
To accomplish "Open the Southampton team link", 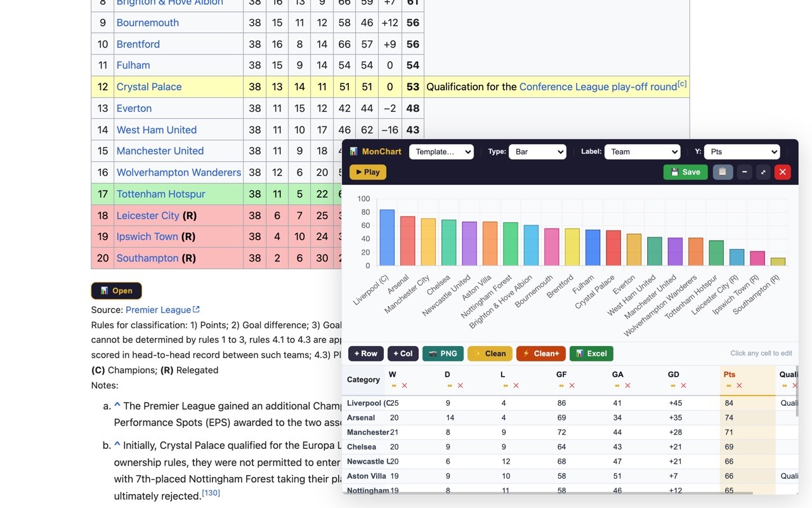I will click(148, 258).
